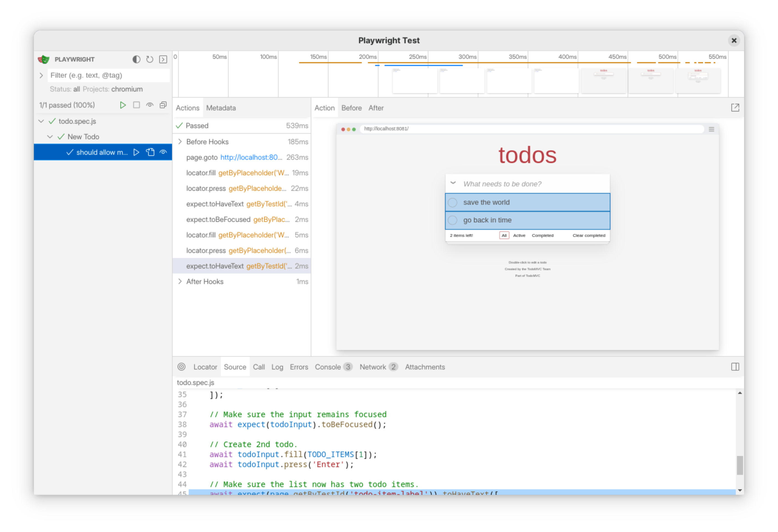Open source for 'should allow m...' test
This screenshot has height=532, width=778.
[150, 152]
